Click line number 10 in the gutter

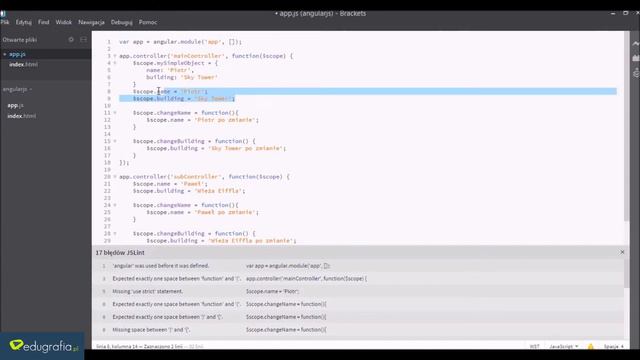pyautogui.click(x=108, y=106)
